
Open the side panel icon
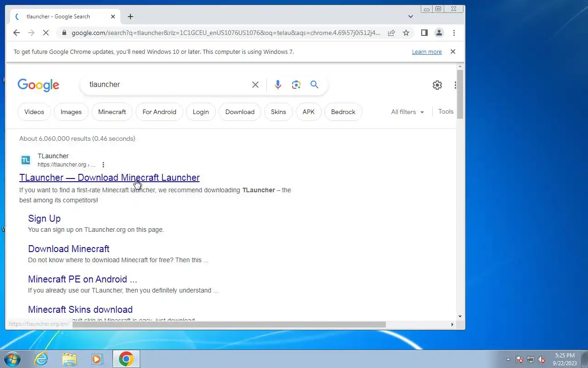pyautogui.click(x=424, y=33)
